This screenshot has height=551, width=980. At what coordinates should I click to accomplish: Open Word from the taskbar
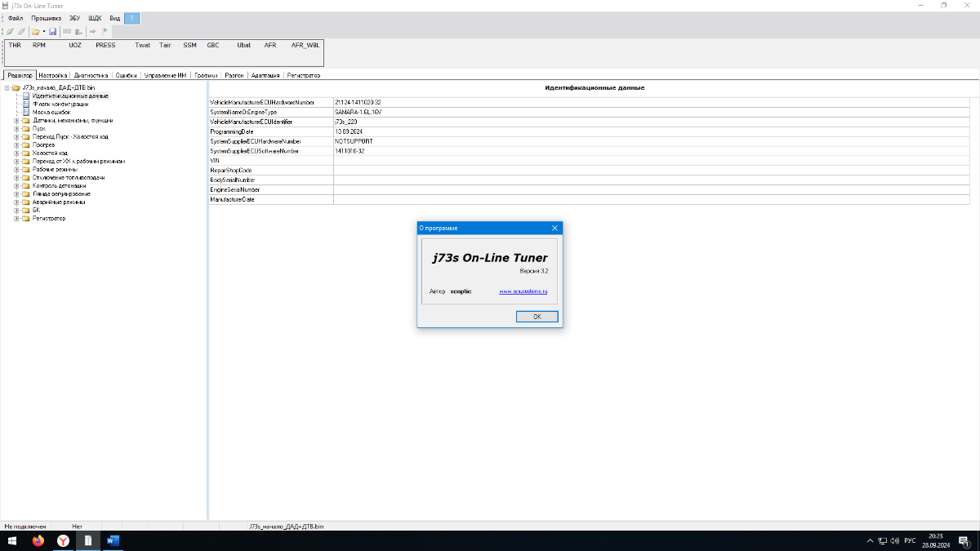pyautogui.click(x=113, y=540)
